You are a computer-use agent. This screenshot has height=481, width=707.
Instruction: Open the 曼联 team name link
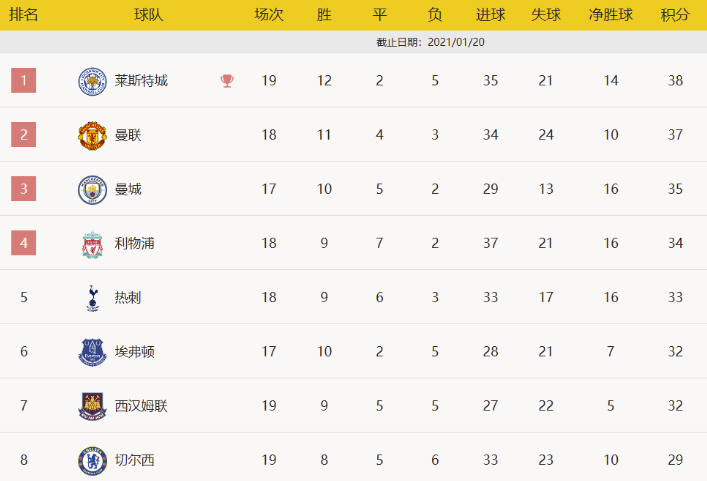tap(128, 135)
